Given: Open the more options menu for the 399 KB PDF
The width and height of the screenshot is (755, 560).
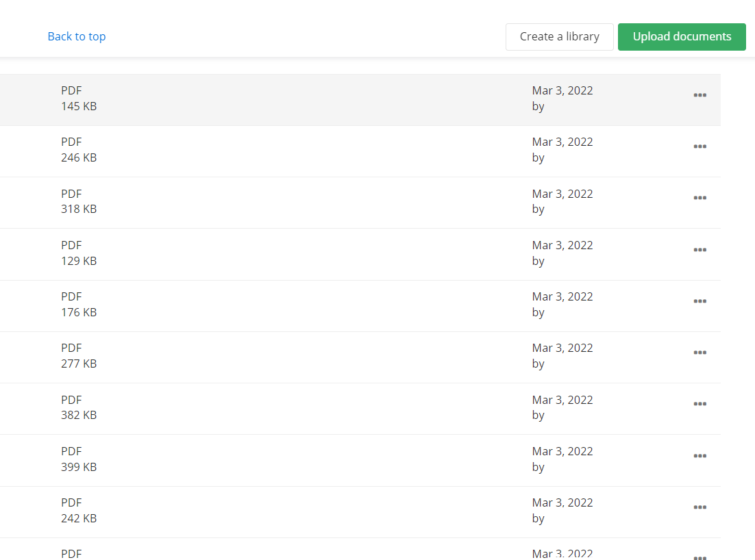Looking at the screenshot, I should tap(700, 456).
